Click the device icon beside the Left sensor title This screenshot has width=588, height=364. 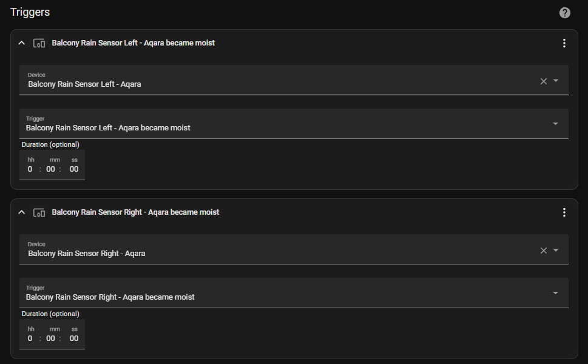pyautogui.click(x=39, y=43)
